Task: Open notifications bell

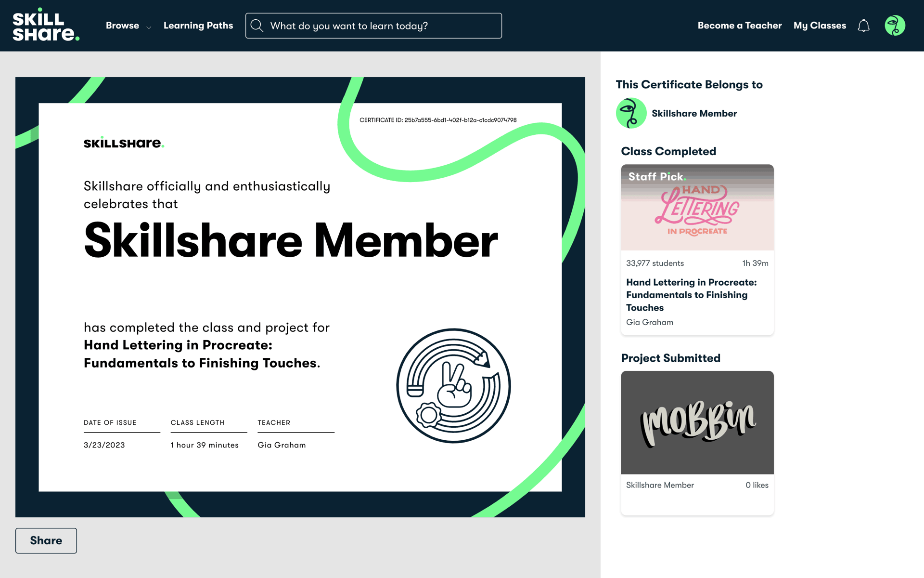Action: [x=864, y=26]
